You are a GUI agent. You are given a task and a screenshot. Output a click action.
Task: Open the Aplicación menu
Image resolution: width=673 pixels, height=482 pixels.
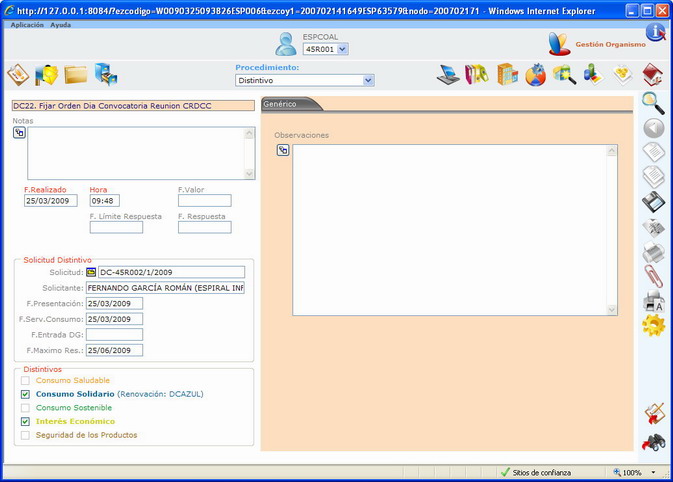(x=27, y=25)
